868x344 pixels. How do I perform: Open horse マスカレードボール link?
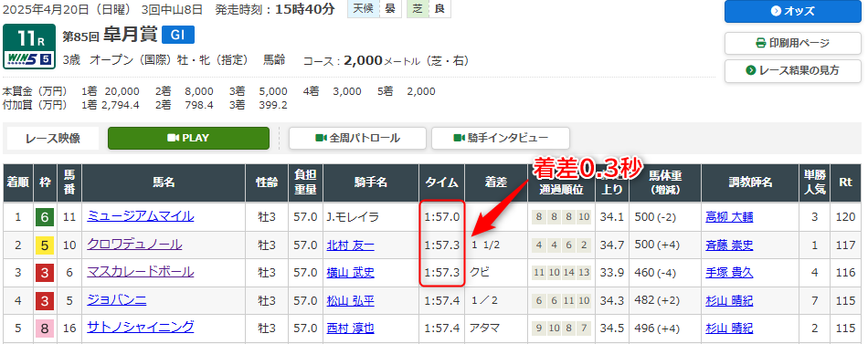click(x=141, y=272)
